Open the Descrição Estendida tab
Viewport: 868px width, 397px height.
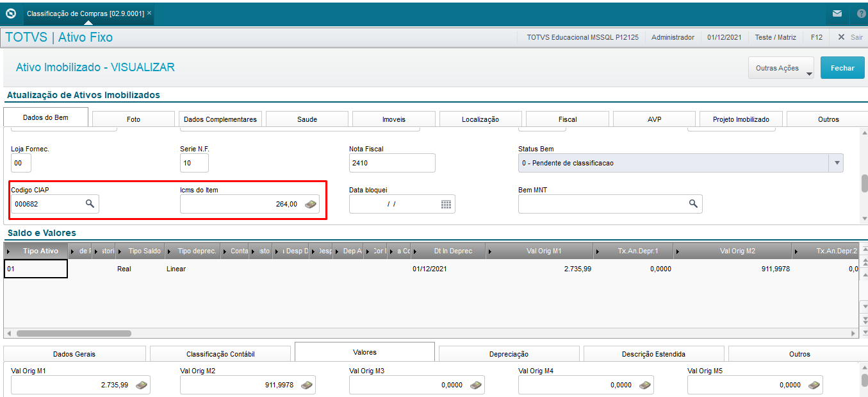point(653,354)
